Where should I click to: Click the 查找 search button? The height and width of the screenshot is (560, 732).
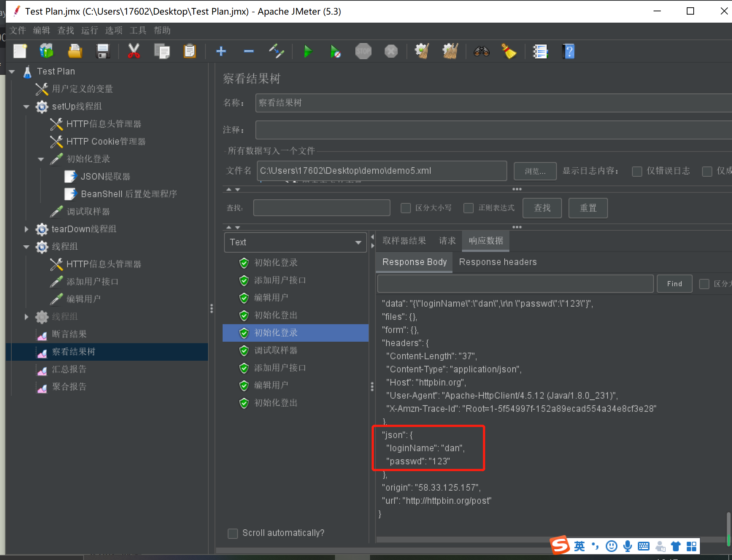click(542, 208)
